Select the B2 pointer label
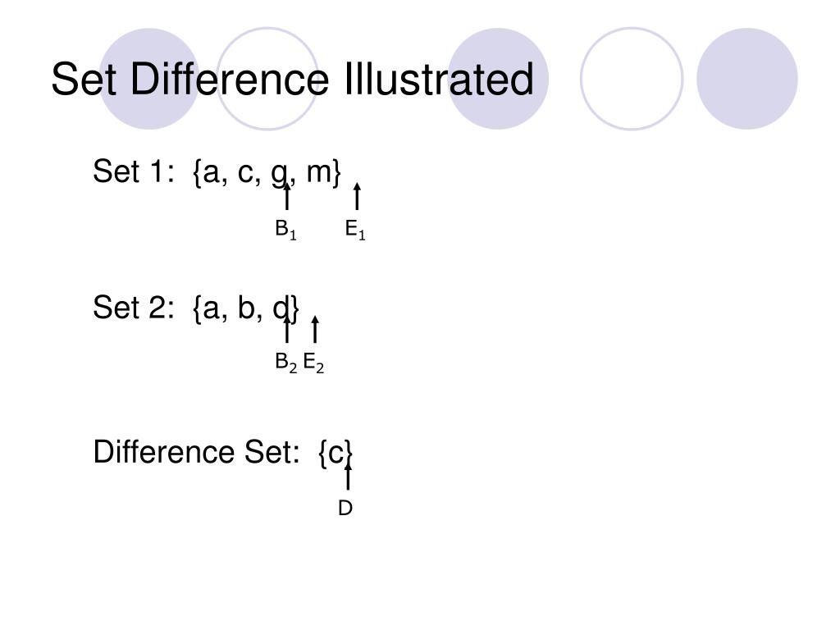 coord(285,363)
